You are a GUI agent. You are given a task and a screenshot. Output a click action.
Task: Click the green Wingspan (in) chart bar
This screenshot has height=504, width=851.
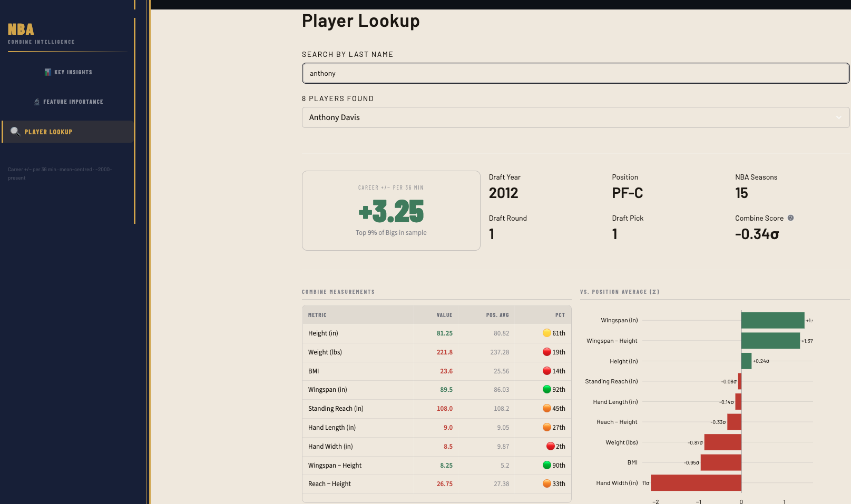772,320
